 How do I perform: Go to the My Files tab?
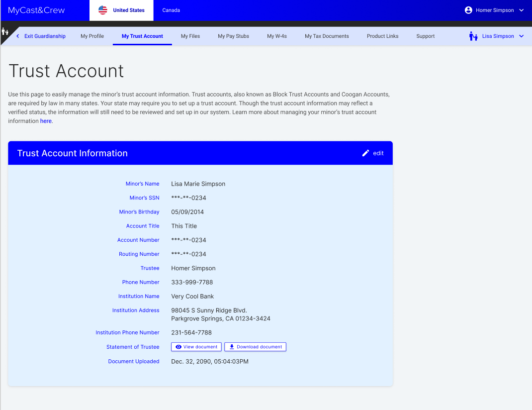pyautogui.click(x=190, y=36)
